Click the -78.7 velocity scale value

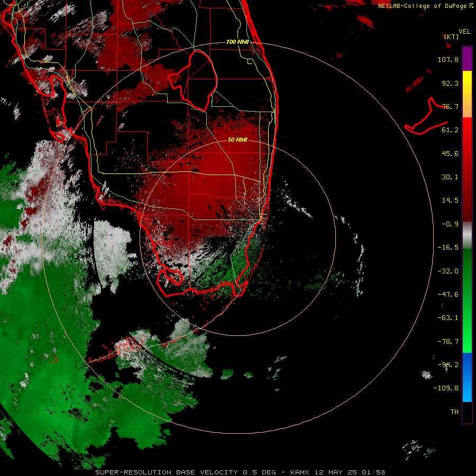pos(448,342)
